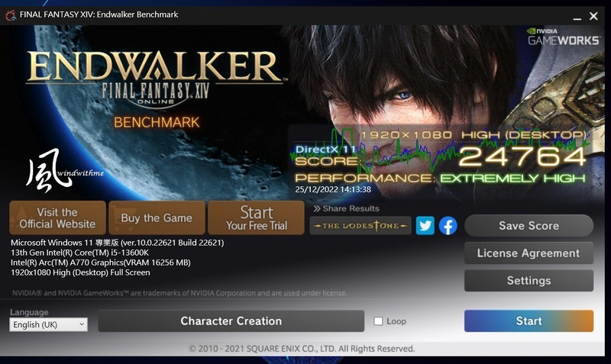Click the Share Results label
This screenshot has height=364, width=611.
click(347, 208)
